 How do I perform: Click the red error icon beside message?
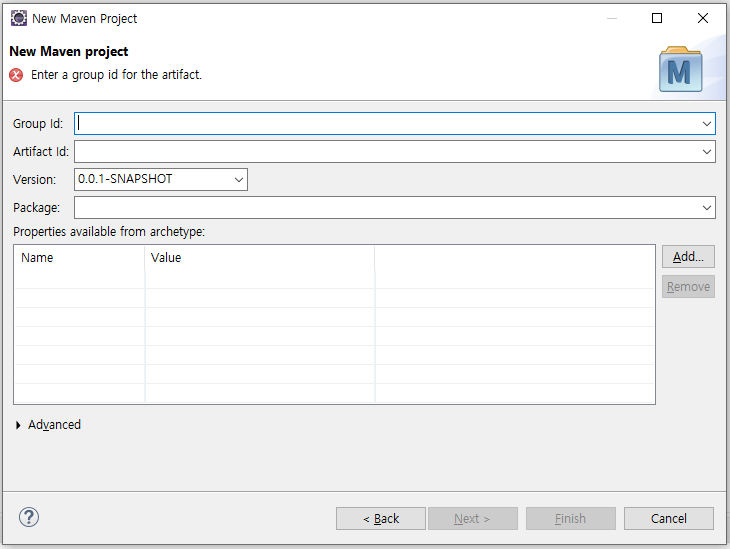pos(16,75)
